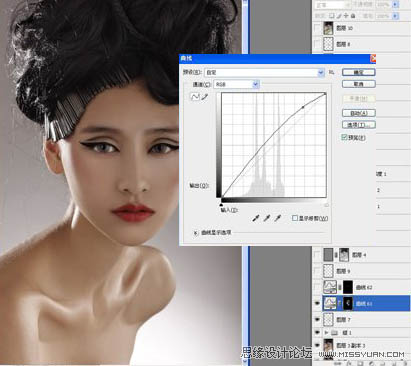
Task: Toggle the Preview checkbox in the Curves dialog
Action: (x=344, y=137)
